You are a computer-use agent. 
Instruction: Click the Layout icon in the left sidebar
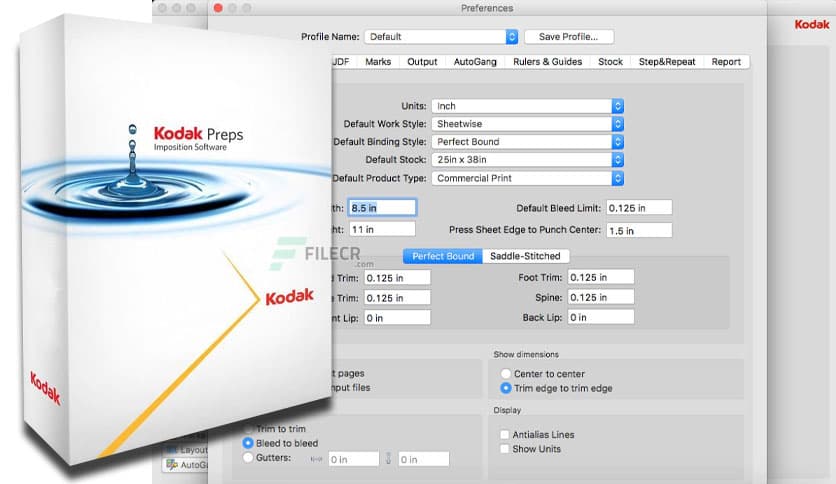click(x=171, y=450)
